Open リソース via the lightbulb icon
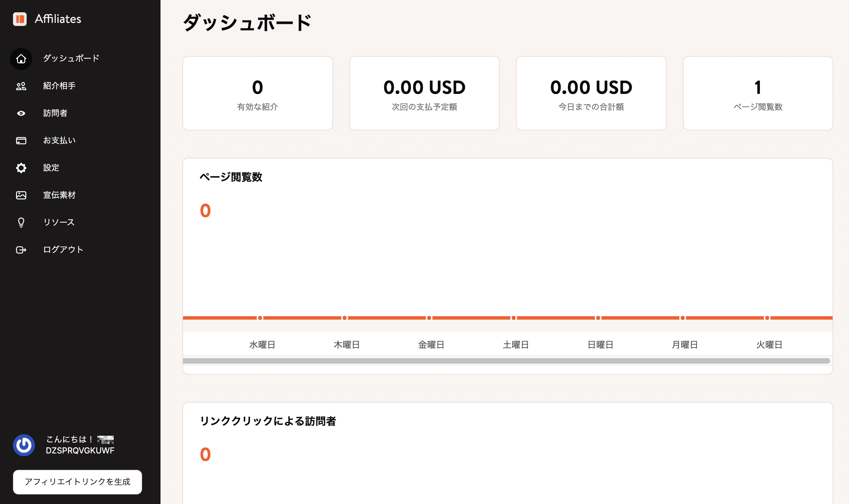The height and width of the screenshot is (504, 849). click(x=21, y=222)
